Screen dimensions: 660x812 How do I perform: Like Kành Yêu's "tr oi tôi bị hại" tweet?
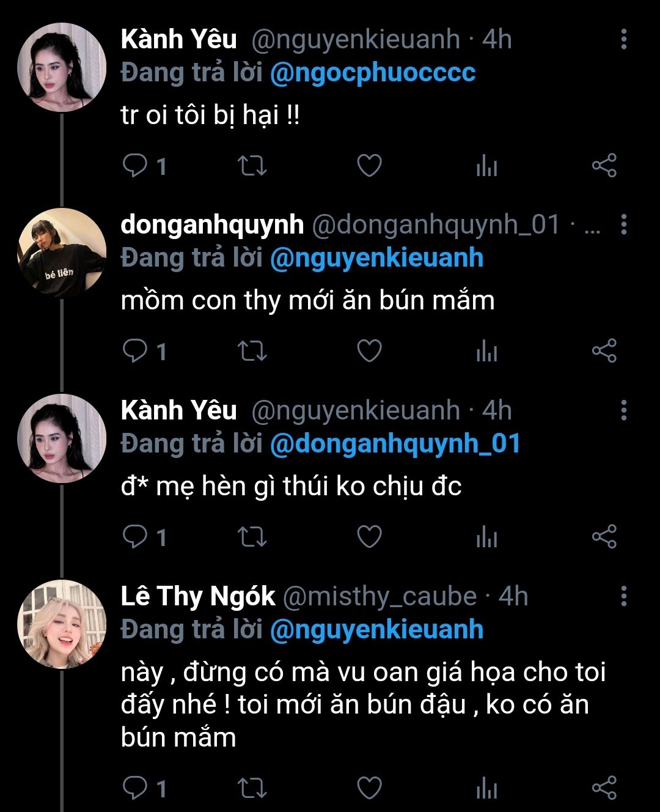tap(369, 166)
